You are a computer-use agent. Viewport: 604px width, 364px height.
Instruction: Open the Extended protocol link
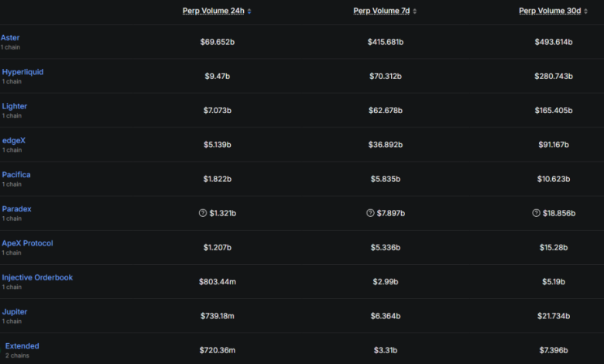(x=22, y=346)
